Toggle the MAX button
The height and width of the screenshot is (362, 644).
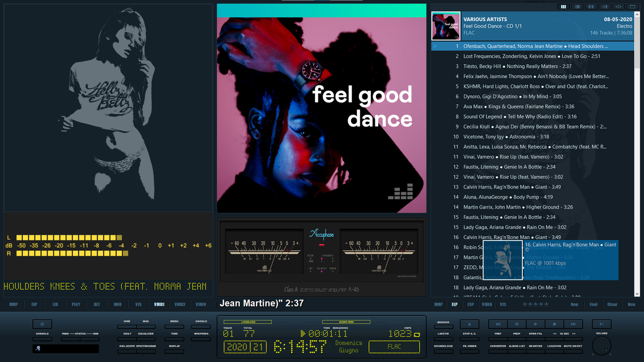pos(146,327)
